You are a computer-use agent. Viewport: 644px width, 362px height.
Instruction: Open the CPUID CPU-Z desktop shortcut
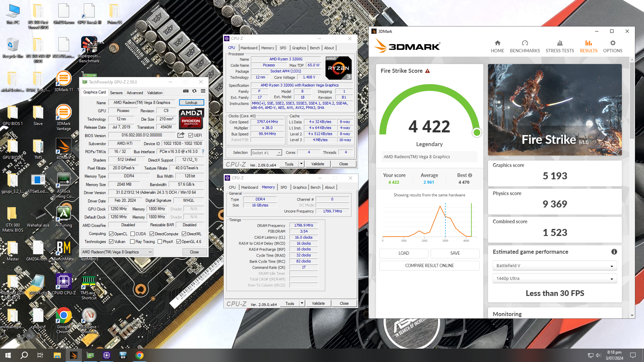coord(63,284)
